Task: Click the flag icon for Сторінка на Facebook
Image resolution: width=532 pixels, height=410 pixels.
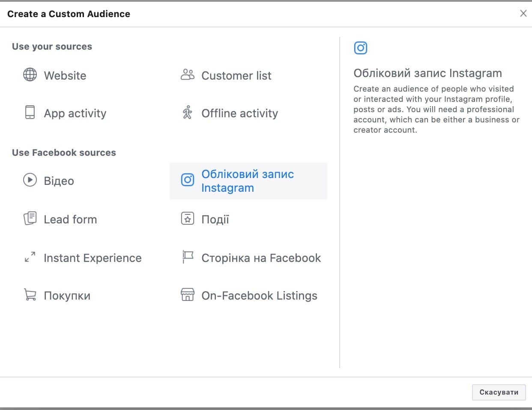Action: [187, 257]
